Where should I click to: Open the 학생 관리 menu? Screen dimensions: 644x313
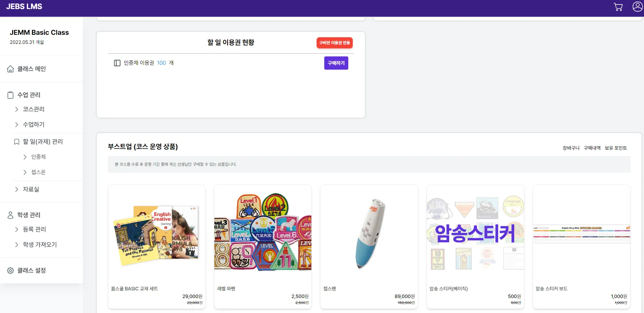point(29,215)
